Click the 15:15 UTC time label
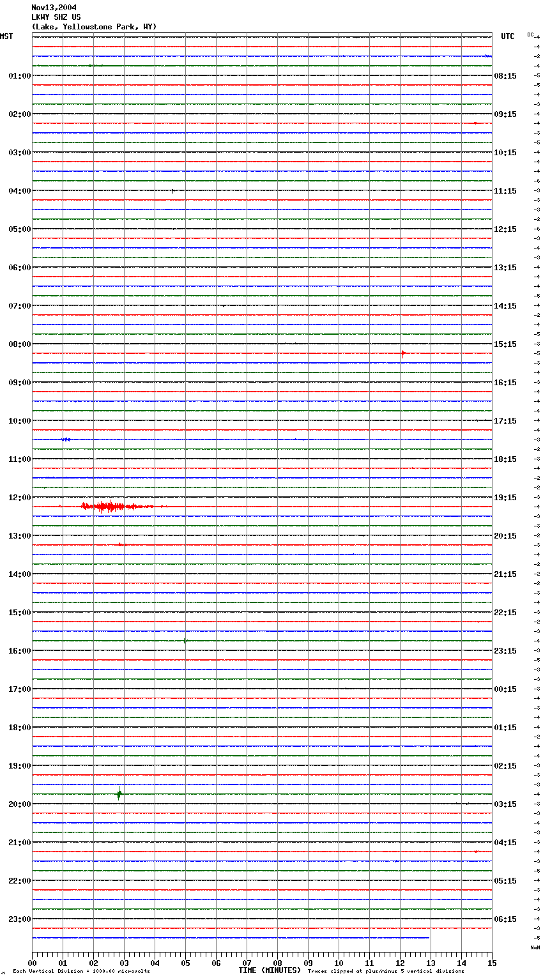 505,344
